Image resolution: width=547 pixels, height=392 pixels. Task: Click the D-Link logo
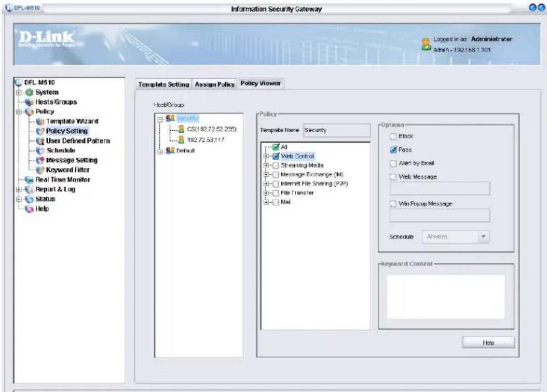[46, 38]
